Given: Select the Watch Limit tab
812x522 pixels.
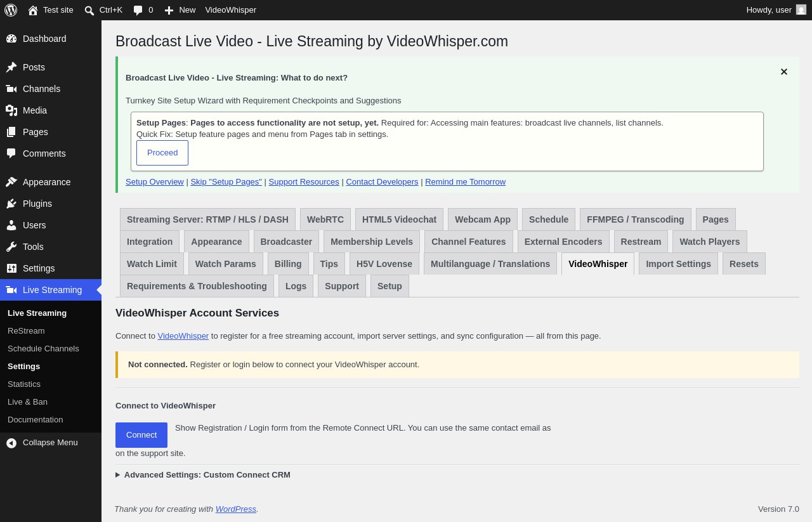Looking at the screenshot, I should pyautogui.click(x=152, y=264).
